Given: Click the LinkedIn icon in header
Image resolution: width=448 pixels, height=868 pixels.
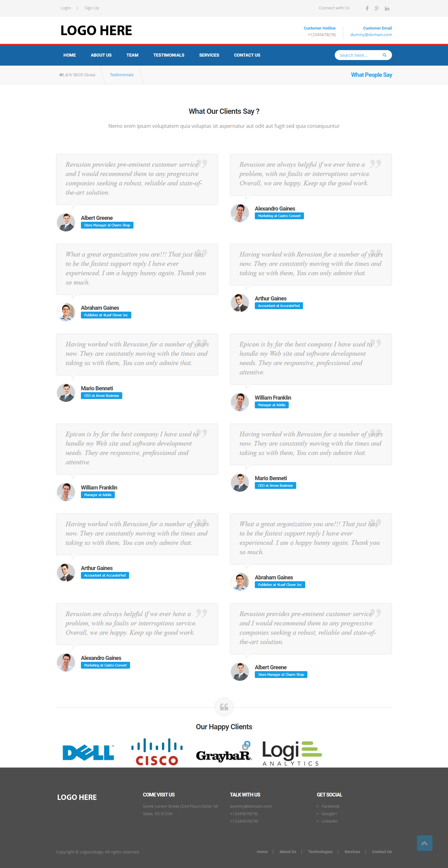Looking at the screenshot, I should tap(387, 8).
